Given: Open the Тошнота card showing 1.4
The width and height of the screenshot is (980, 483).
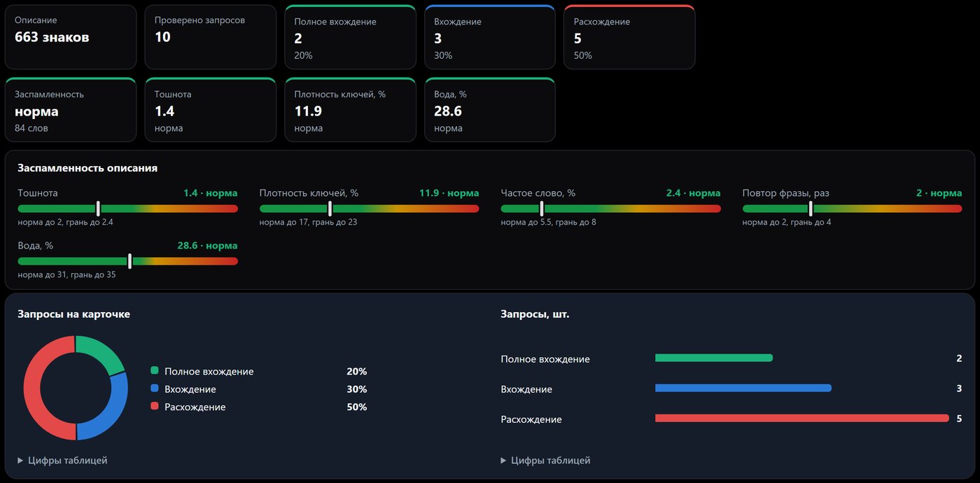Looking at the screenshot, I should point(211,110).
